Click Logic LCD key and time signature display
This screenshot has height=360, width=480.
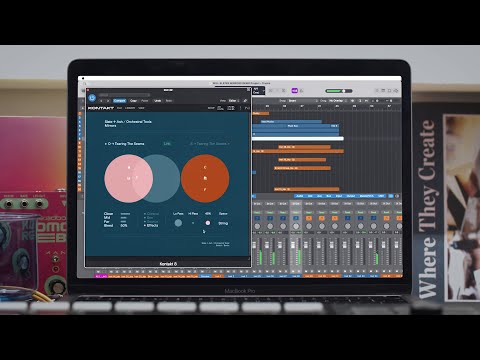point(258,90)
